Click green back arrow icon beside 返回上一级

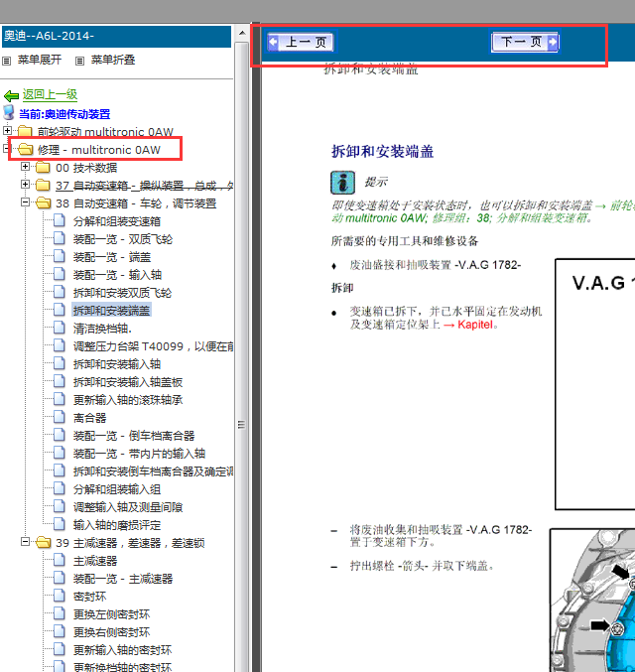(x=11, y=95)
